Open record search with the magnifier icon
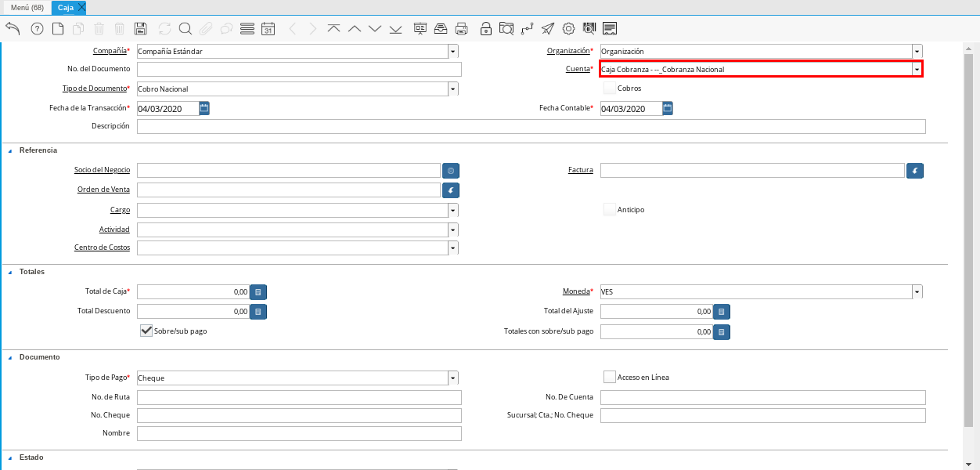Screen dimensions: 980x470 point(186,29)
